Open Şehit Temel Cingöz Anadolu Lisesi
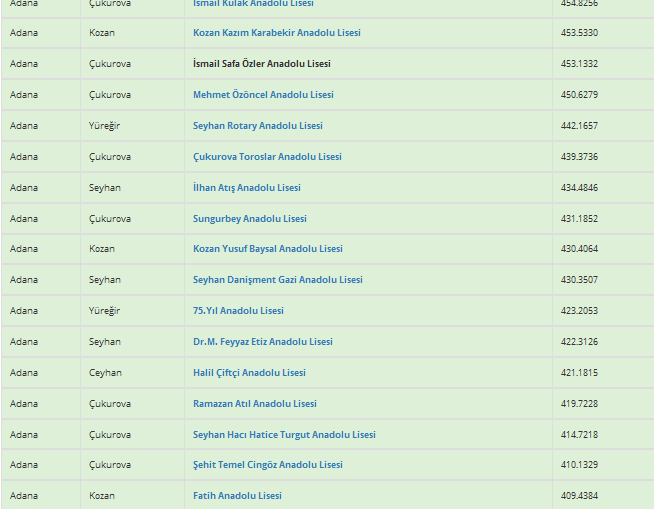Screen dimensions: 654x509 (267, 465)
